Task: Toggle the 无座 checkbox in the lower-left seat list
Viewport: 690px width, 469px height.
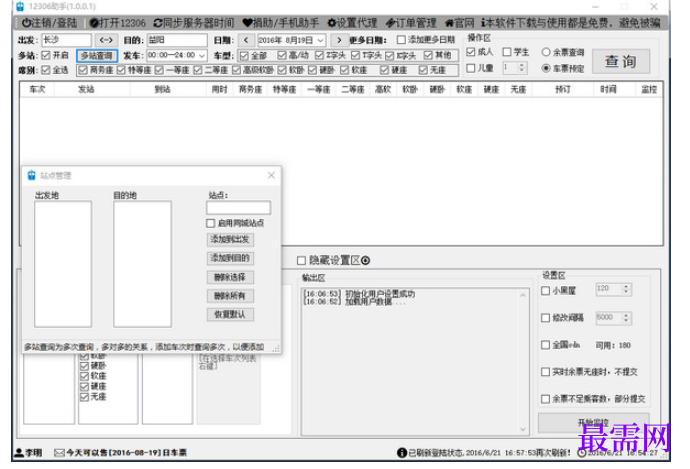Action: [x=84, y=397]
